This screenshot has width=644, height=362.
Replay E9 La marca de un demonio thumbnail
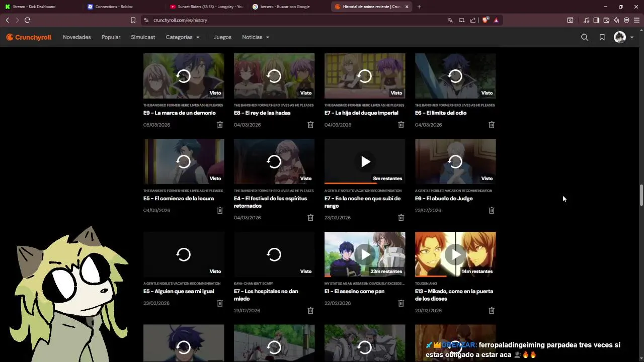coord(184,76)
